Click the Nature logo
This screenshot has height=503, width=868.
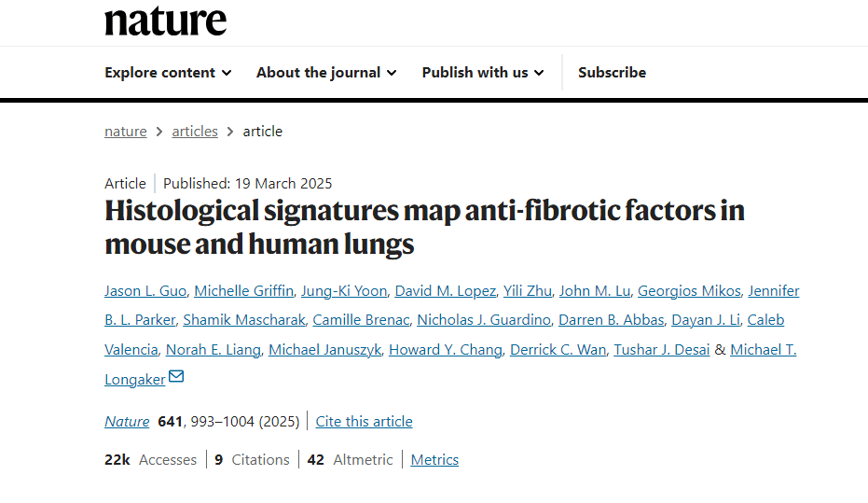pos(165,20)
